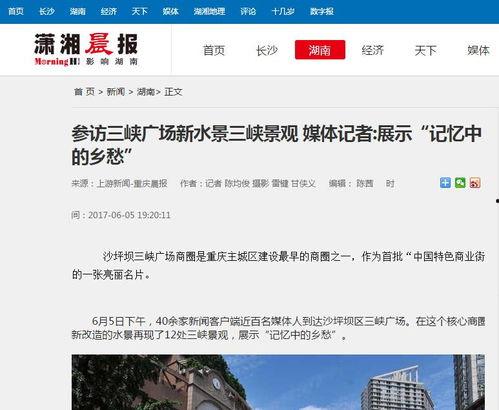Open 评论 in top blue bar

pyautogui.click(x=248, y=12)
